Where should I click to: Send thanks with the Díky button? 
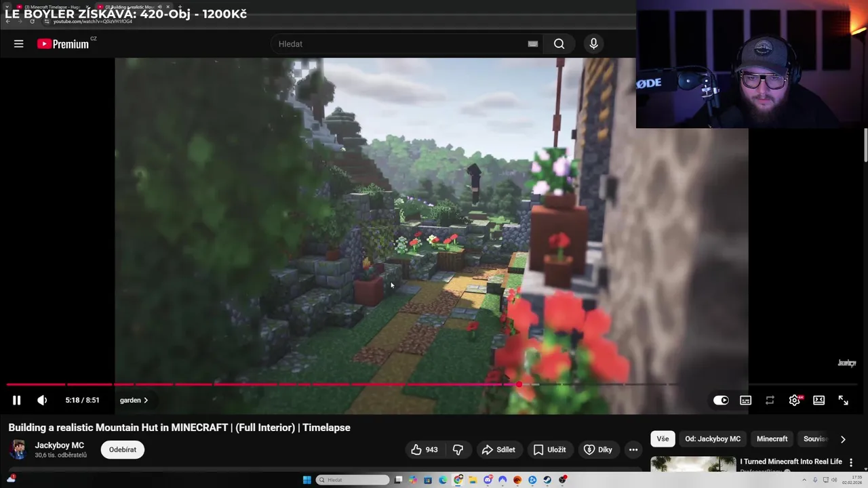click(x=598, y=449)
